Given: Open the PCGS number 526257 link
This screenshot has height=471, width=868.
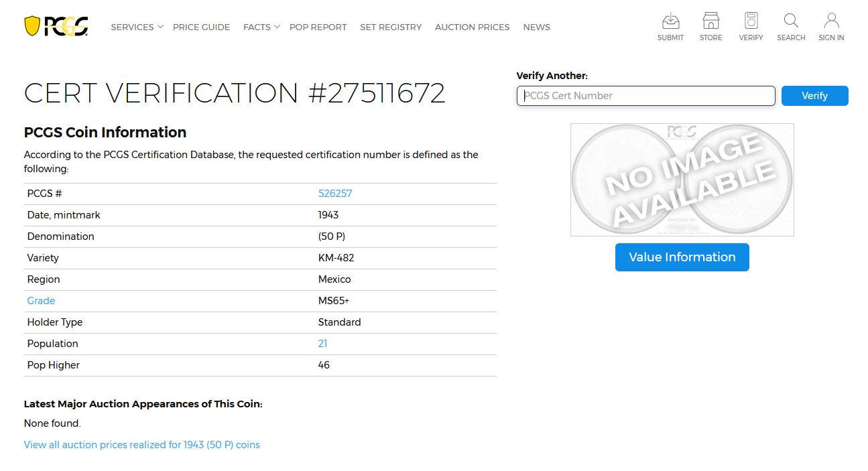Looking at the screenshot, I should (x=335, y=194).
